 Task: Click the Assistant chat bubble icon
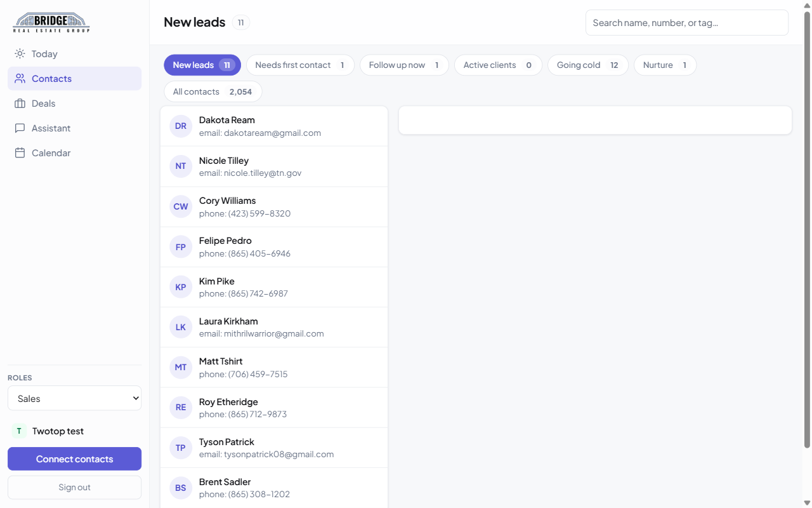(x=20, y=128)
